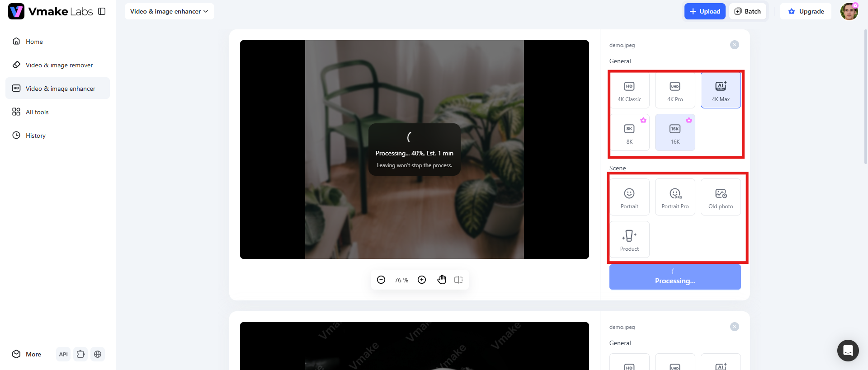Remove second demo.jpeg with close icon

(x=735, y=327)
